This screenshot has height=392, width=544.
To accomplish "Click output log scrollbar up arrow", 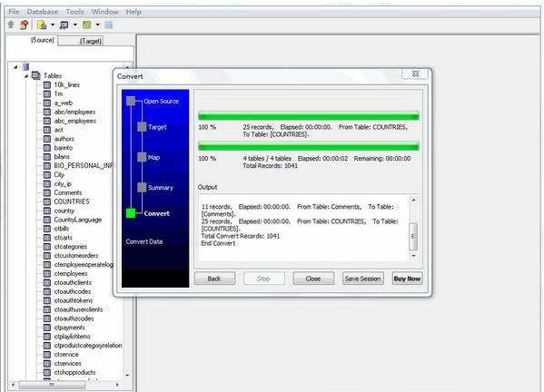I will click(x=413, y=200).
